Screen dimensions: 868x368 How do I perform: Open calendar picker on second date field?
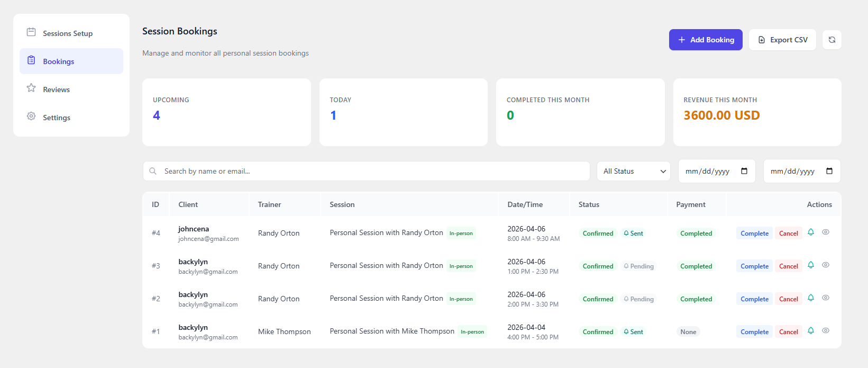[x=829, y=171]
